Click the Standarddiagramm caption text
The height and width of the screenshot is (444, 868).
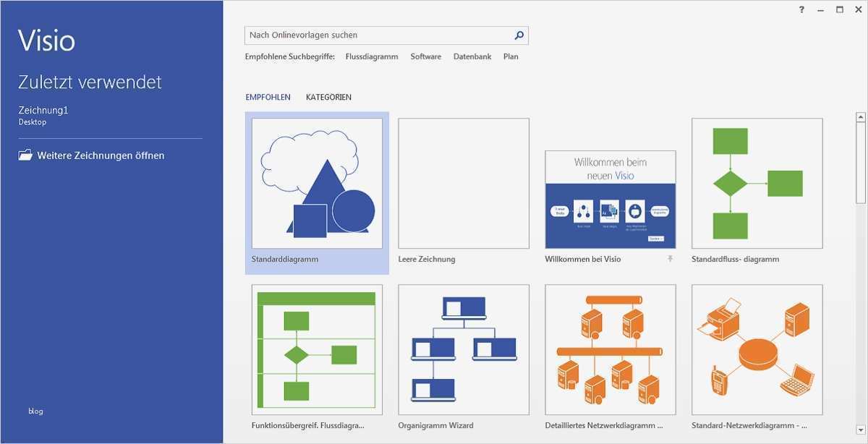click(x=285, y=259)
